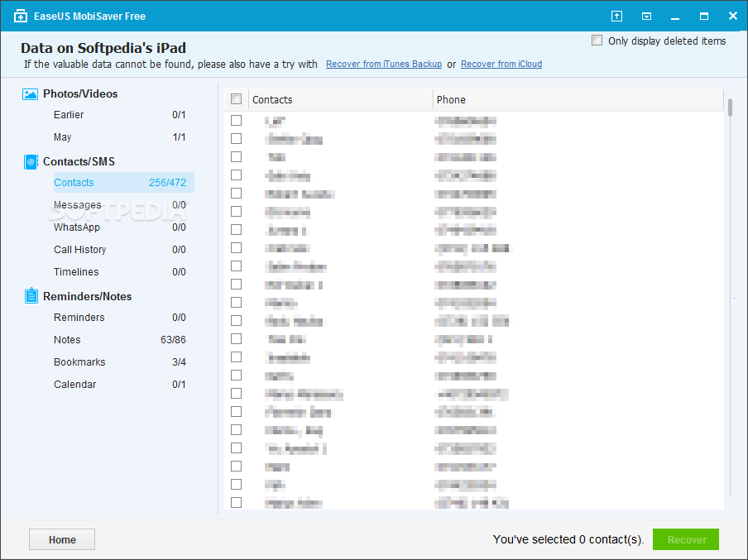Sort by the Contacts column header

pyautogui.click(x=341, y=100)
